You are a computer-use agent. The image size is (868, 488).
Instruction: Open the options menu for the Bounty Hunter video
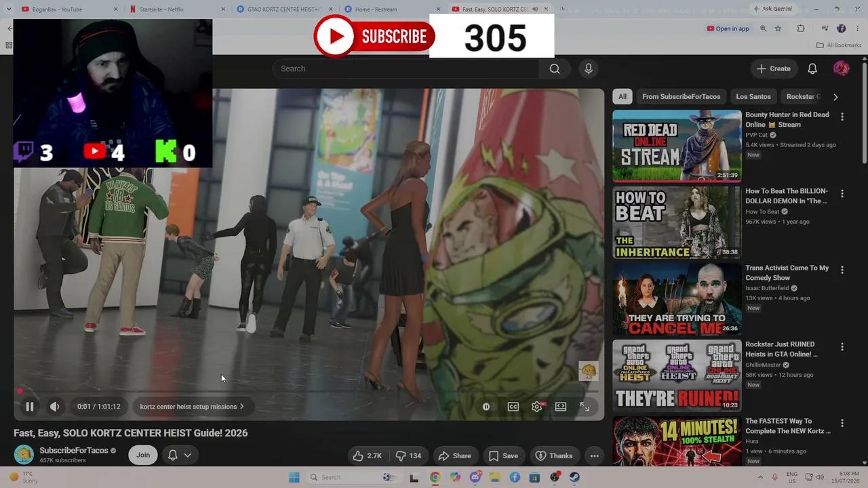842,117
